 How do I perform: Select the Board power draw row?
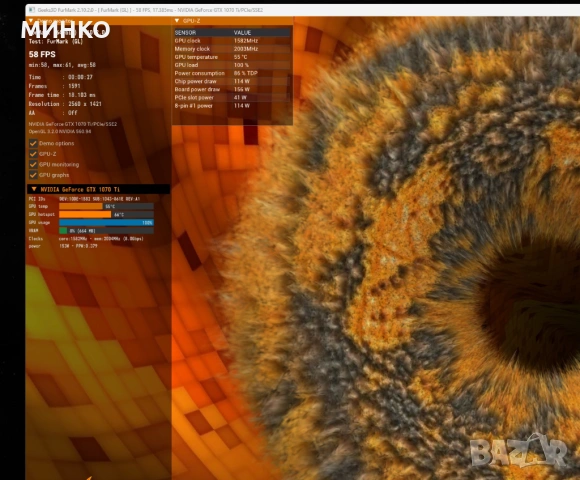pyautogui.click(x=232, y=89)
